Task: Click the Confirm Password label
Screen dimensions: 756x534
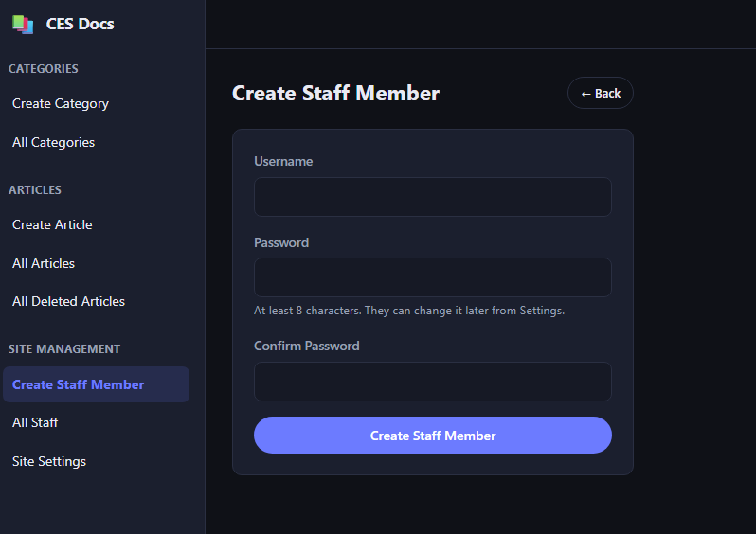Action: tap(307, 346)
